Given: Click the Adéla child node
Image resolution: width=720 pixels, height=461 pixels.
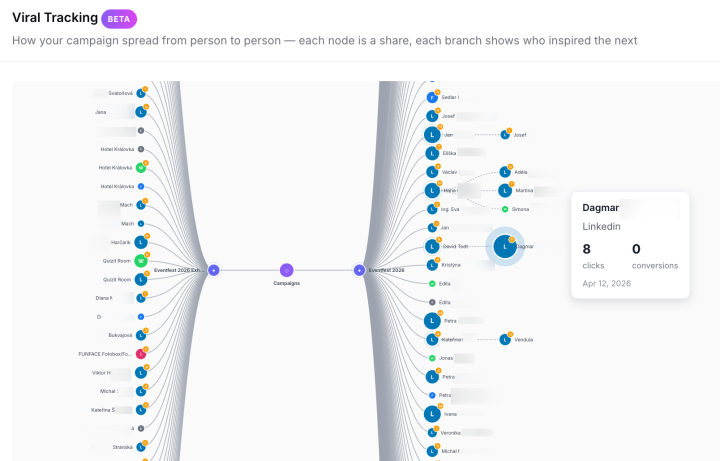Looking at the screenshot, I should (505, 172).
